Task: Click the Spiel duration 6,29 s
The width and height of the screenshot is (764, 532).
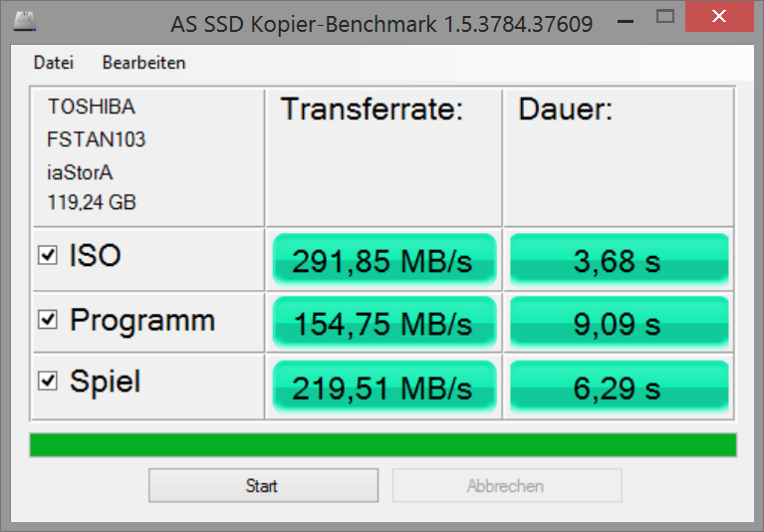Action: [619, 386]
